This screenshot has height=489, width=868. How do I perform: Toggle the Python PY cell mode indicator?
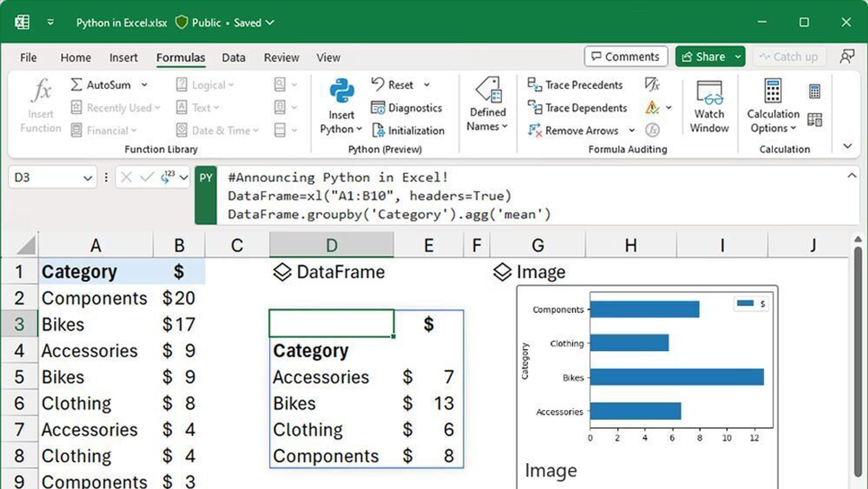(x=207, y=176)
